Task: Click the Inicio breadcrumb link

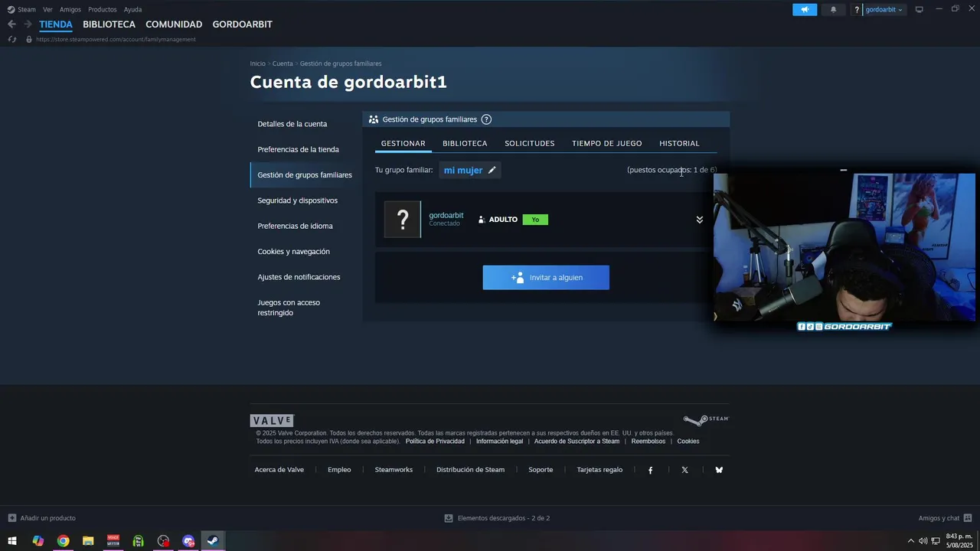Action: coord(258,64)
